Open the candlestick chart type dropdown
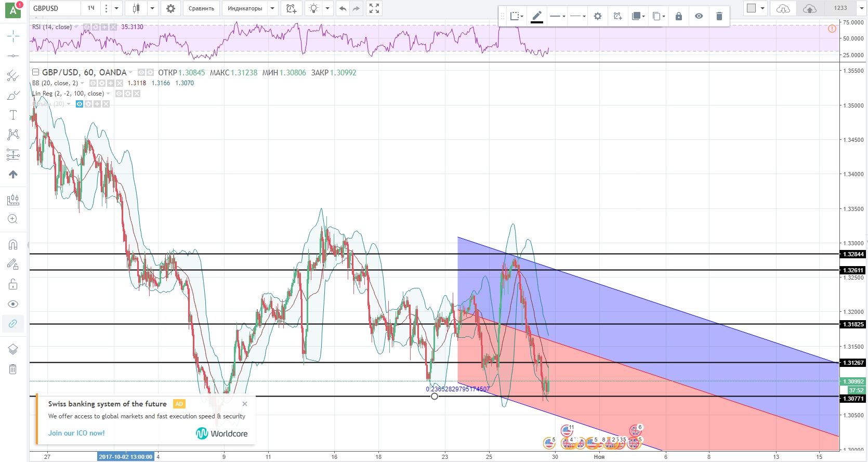The height and width of the screenshot is (462, 868). (152, 8)
